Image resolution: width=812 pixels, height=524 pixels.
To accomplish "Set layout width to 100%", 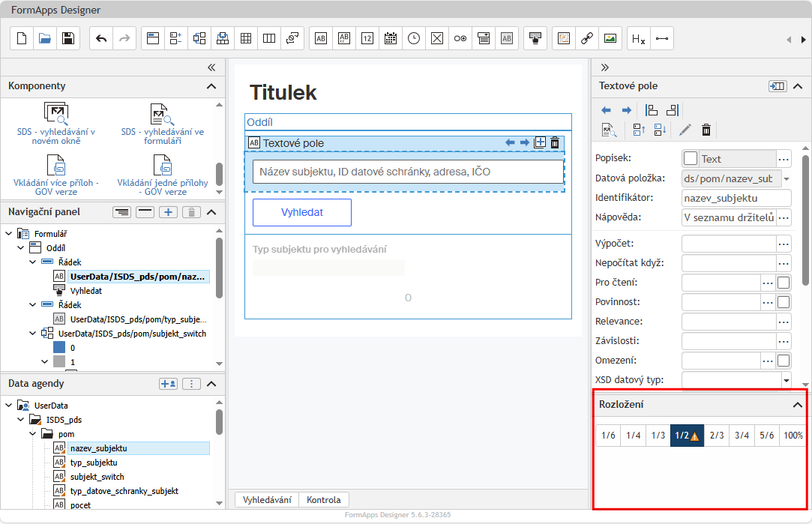I will pos(793,436).
